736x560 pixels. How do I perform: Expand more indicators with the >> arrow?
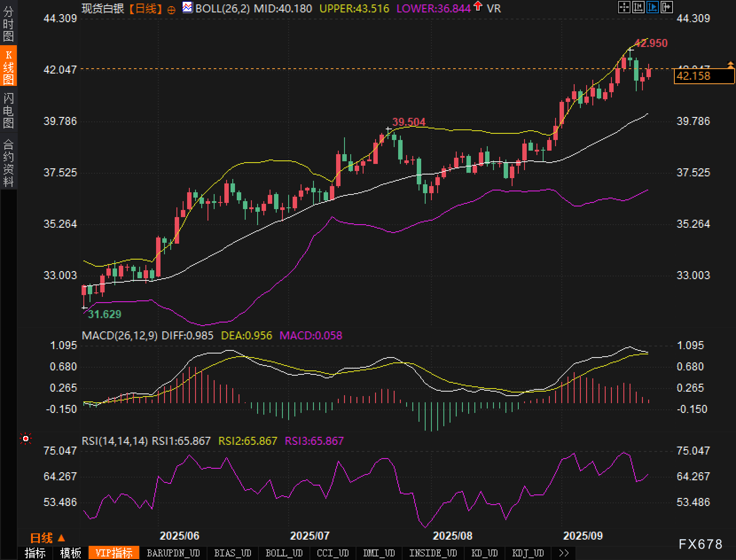564,553
